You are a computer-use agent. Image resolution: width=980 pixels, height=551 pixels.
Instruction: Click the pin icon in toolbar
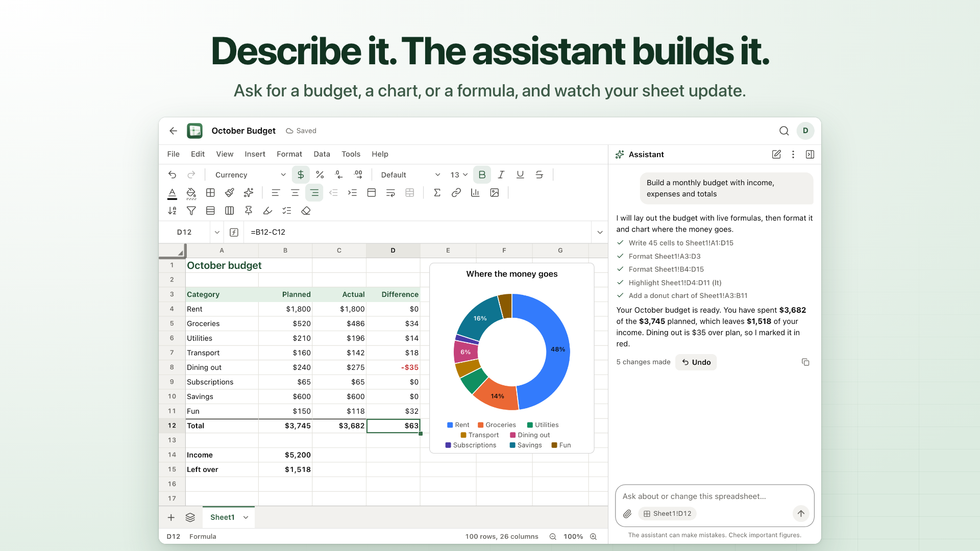pyautogui.click(x=249, y=211)
